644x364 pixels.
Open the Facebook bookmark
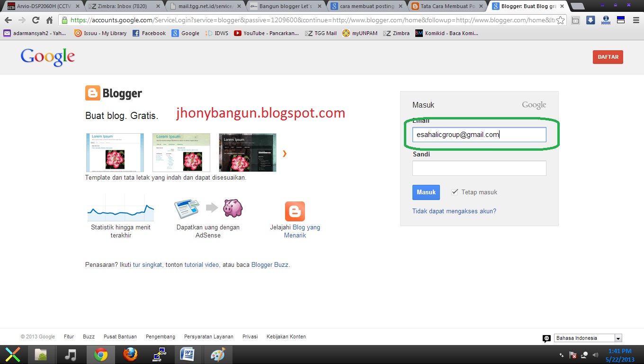pos(149,33)
